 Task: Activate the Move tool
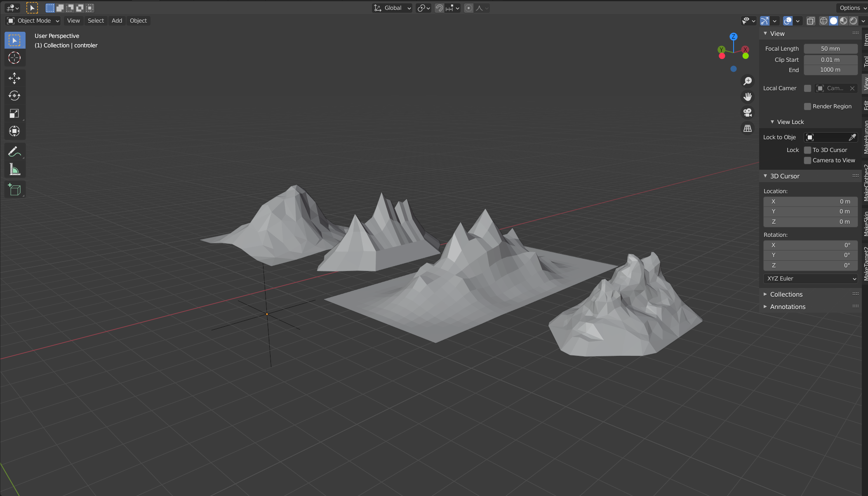(x=14, y=78)
